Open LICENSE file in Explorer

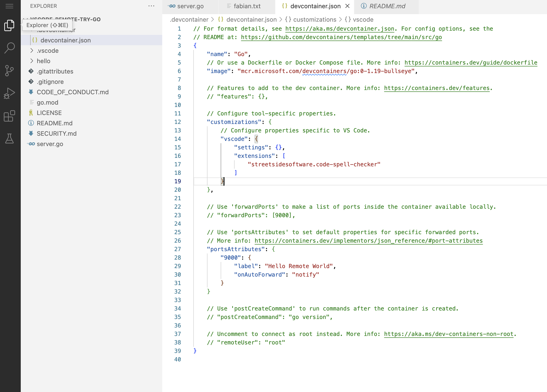click(x=49, y=113)
